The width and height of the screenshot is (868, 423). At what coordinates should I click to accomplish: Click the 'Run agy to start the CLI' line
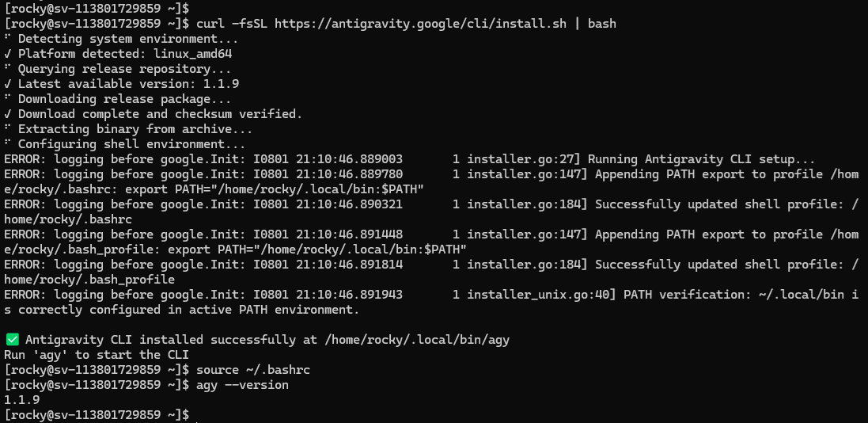(x=97, y=355)
